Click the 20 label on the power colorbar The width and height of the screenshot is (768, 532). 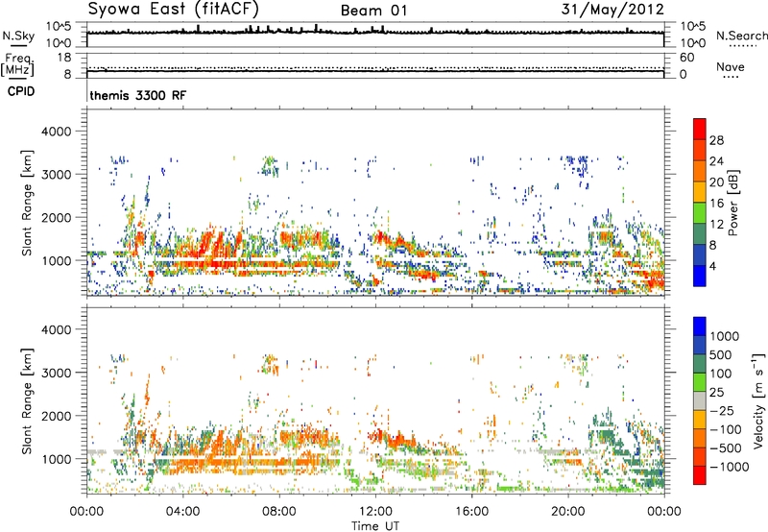pyautogui.click(x=716, y=182)
